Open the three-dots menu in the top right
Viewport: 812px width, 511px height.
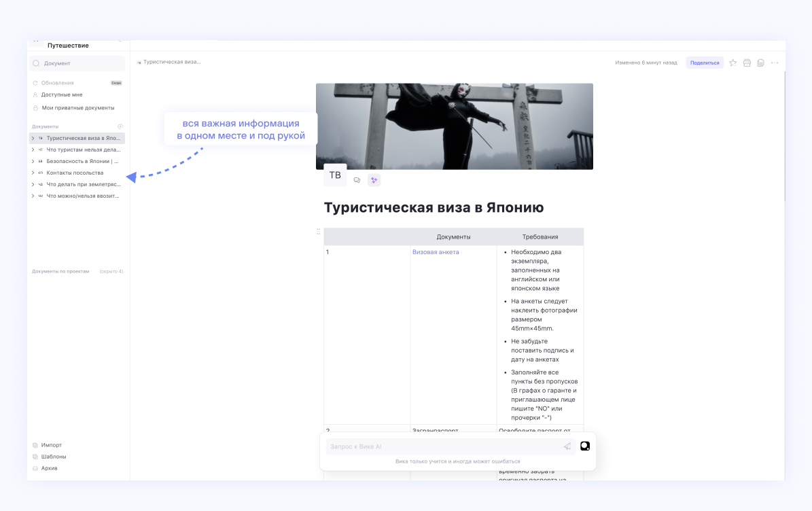pyautogui.click(x=774, y=62)
